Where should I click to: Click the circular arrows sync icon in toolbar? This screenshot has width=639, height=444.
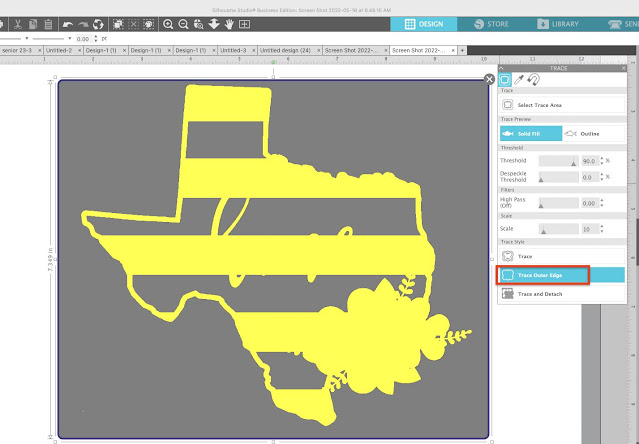click(x=98, y=24)
